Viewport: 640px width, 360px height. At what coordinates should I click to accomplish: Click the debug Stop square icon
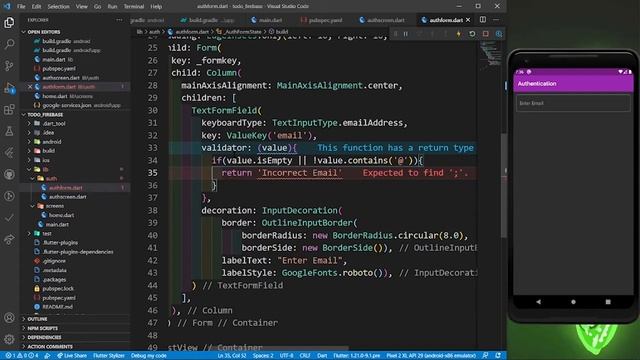coord(485,34)
